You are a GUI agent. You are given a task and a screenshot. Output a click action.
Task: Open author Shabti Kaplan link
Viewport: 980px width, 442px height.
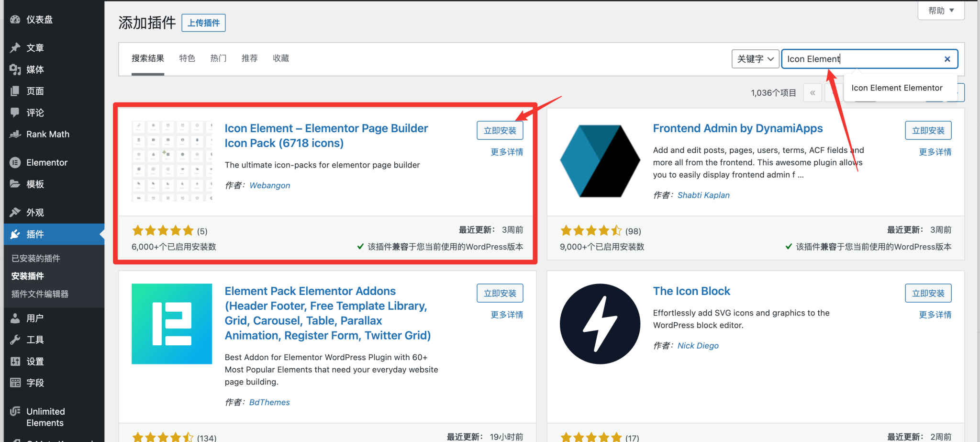(x=703, y=195)
